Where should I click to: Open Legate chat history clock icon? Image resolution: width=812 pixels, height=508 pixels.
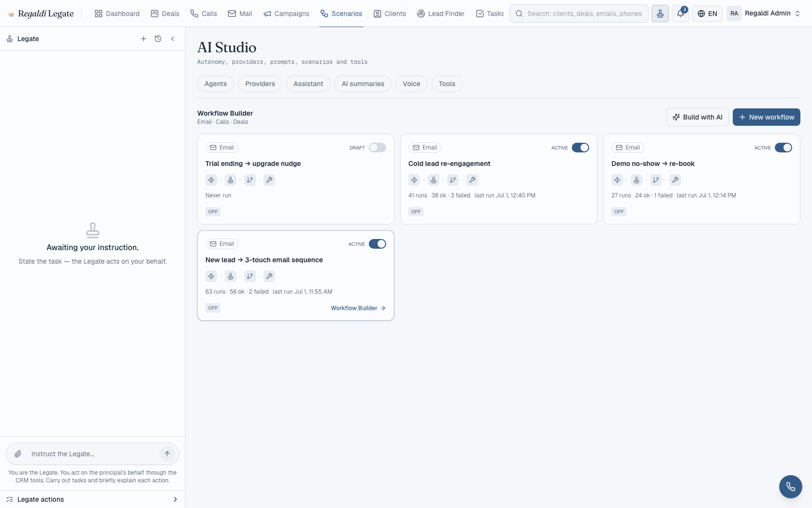point(158,39)
